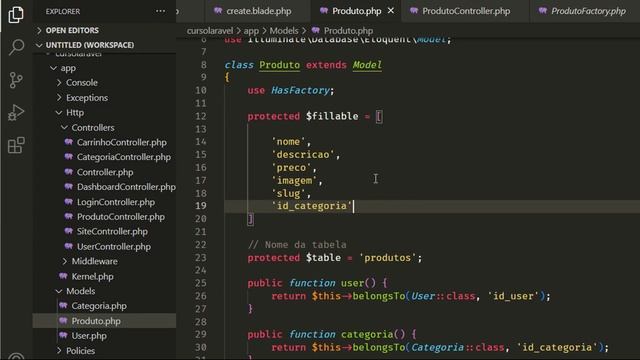This screenshot has width=640, height=360.
Task: Open ProdutoController.php in the explorer tree
Action: click(121, 217)
